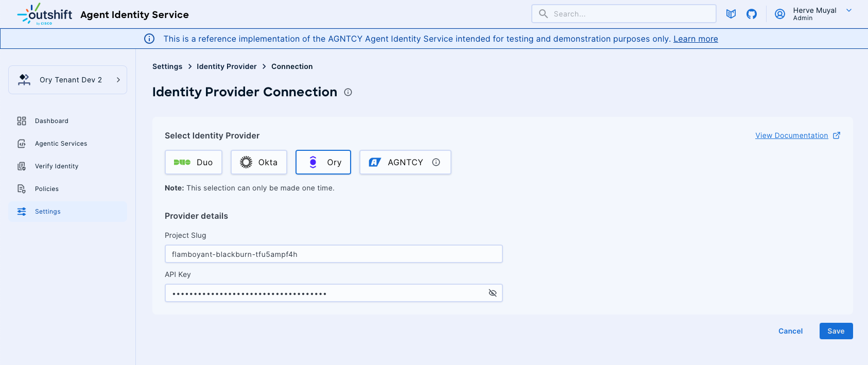
Task: Click the search magnifier icon
Action: pos(543,14)
